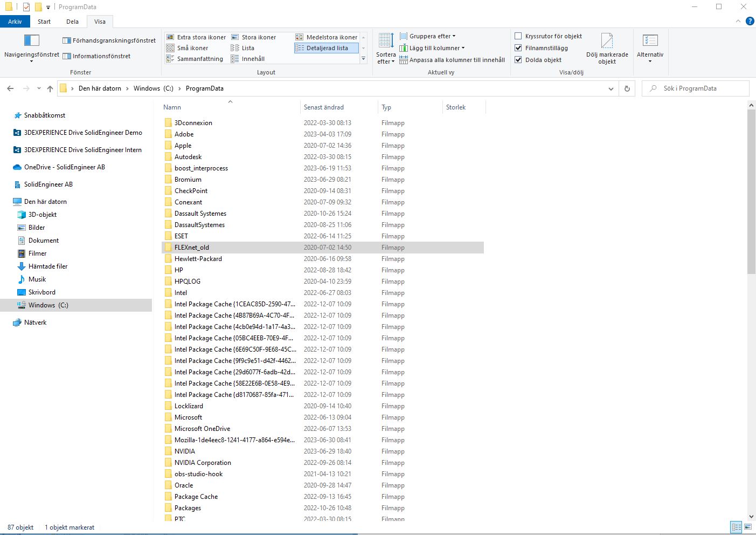Open the Arkiv menu tab
Viewport: 756px width, 535px height.
coord(15,22)
